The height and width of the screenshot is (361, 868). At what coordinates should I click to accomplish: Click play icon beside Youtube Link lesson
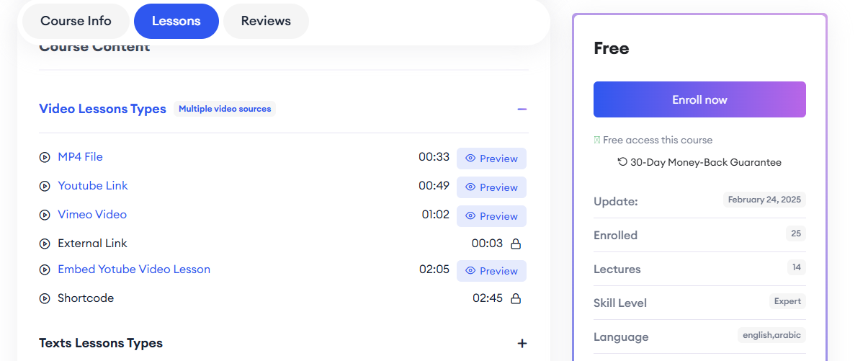pyautogui.click(x=45, y=186)
